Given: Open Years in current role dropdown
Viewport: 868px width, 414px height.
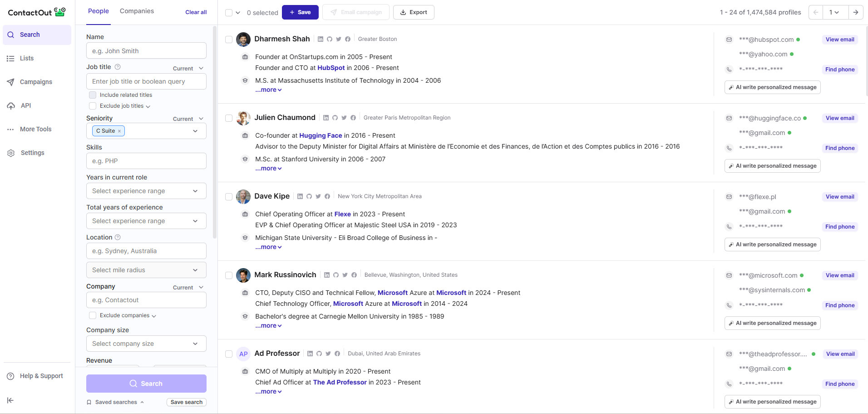Looking at the screenshot, I should 146,191.
